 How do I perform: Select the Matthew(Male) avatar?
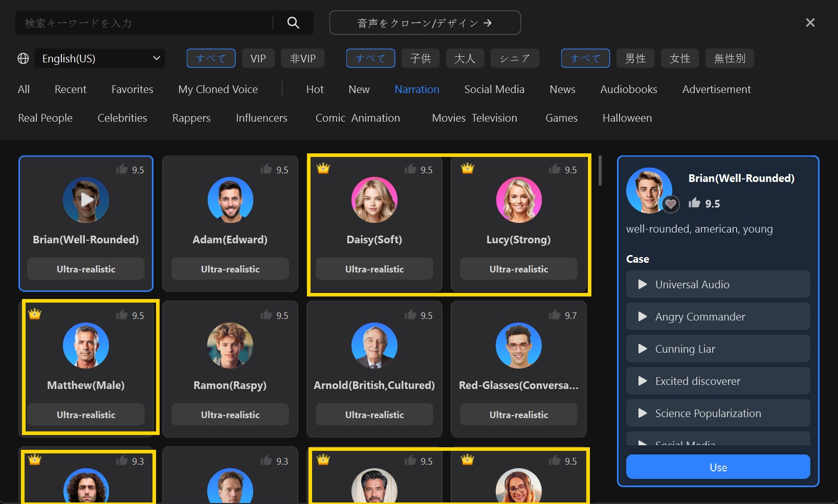pyautogui.click(x=86, y=345)
